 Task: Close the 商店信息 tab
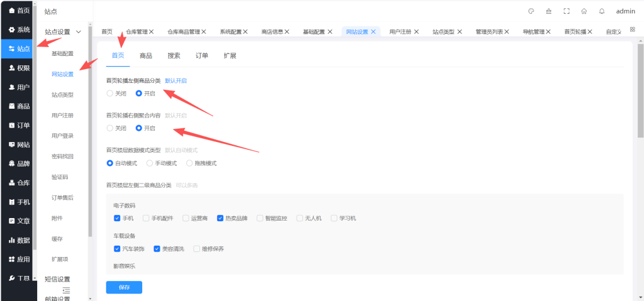pyautogui.click(x=287, y=31)
